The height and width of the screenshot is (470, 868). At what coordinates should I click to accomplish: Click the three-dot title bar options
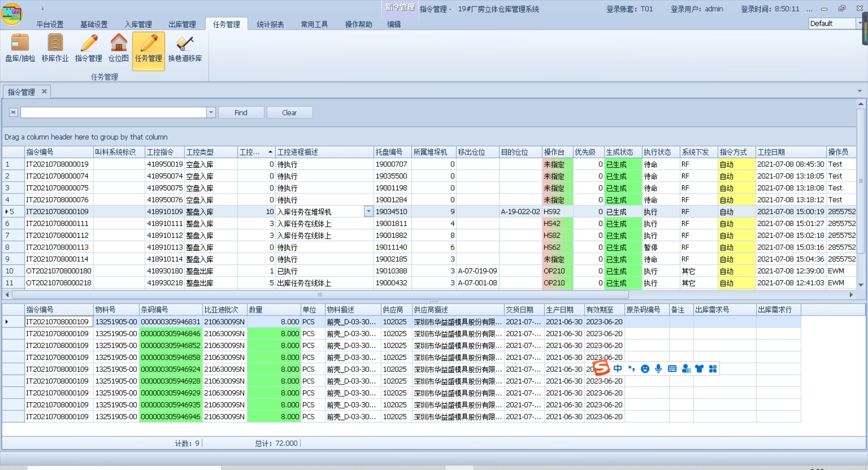[809, 9]
